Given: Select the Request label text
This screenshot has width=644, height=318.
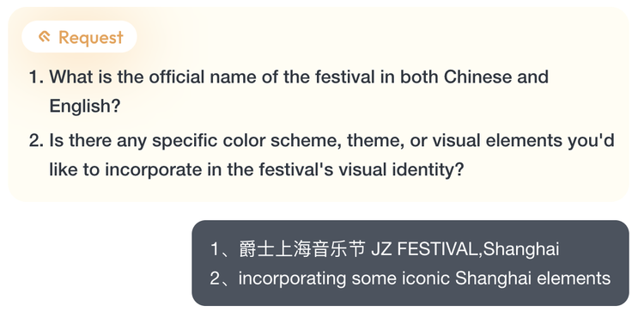Looking at the screenshot, I should pos(91,38).
